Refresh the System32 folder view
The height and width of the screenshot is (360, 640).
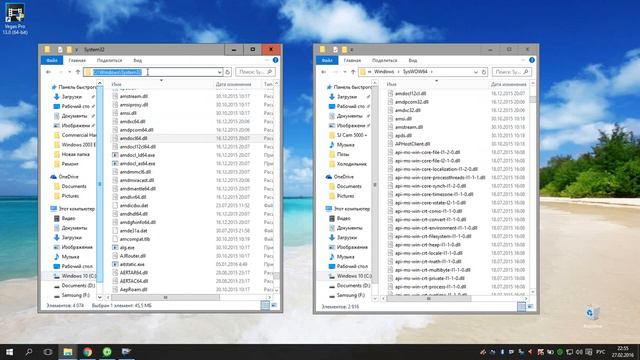[228, 72]
